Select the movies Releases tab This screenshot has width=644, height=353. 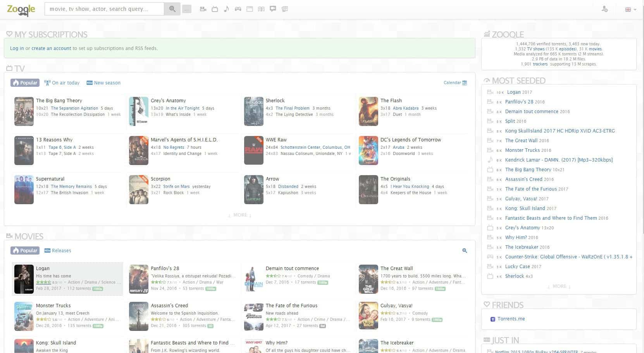tap(58, 251)
